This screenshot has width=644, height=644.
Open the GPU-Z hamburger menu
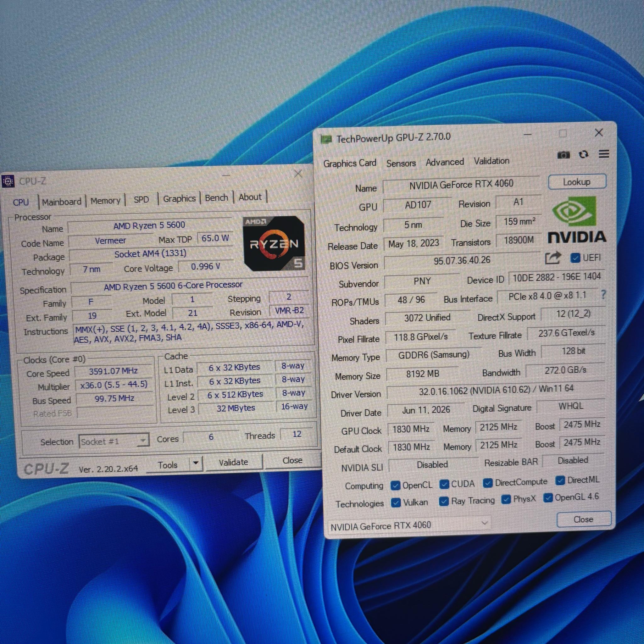point(604,154)
